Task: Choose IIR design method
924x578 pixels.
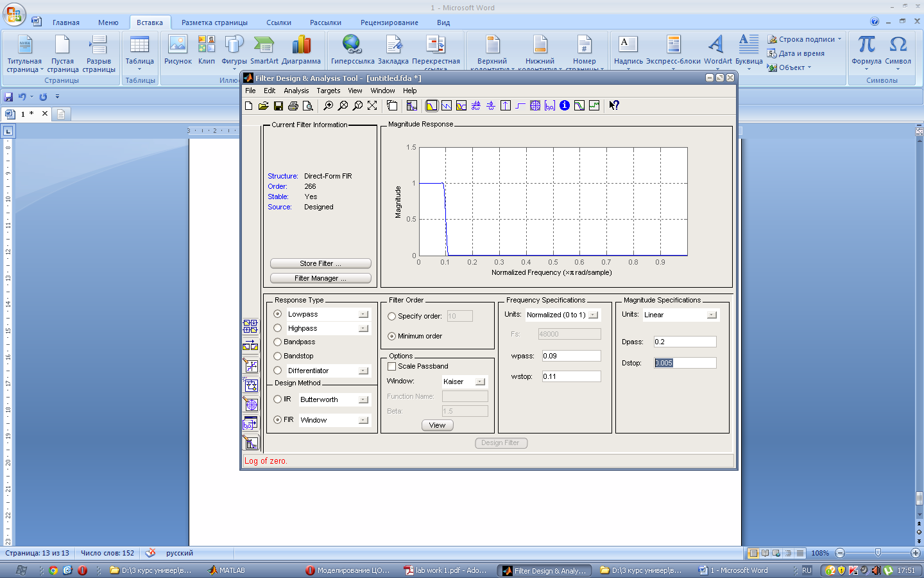Action: pos(278,399)
